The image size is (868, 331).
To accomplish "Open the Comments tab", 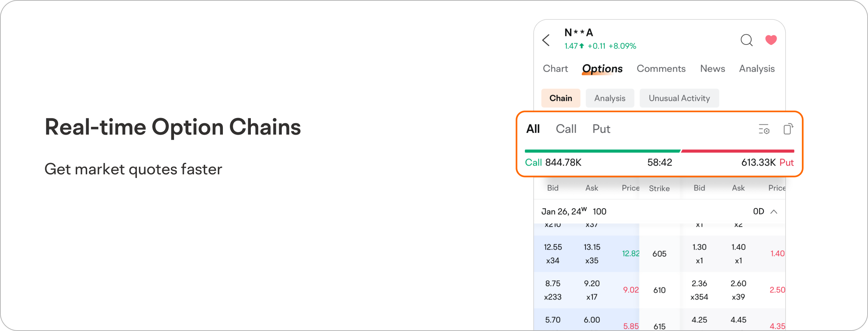I will [x=661, y=69].
